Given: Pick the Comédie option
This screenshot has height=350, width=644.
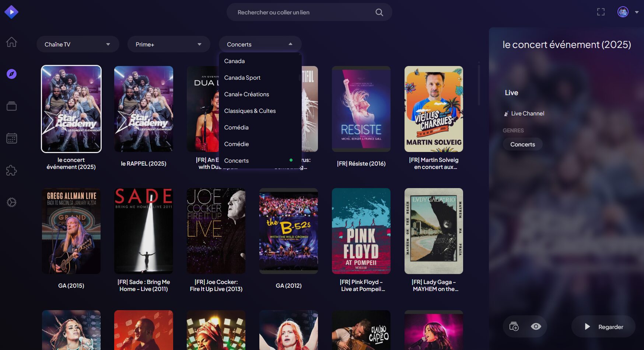Looking at the screenshot, I should (260, 144).
